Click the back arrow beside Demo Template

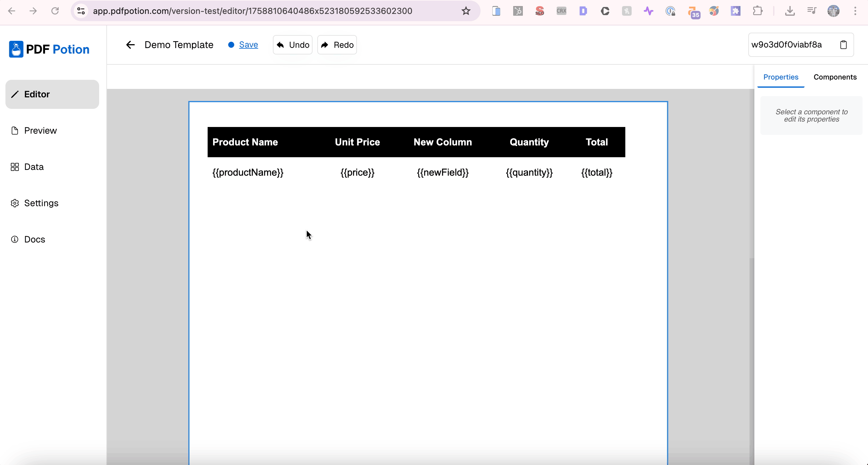130,45
